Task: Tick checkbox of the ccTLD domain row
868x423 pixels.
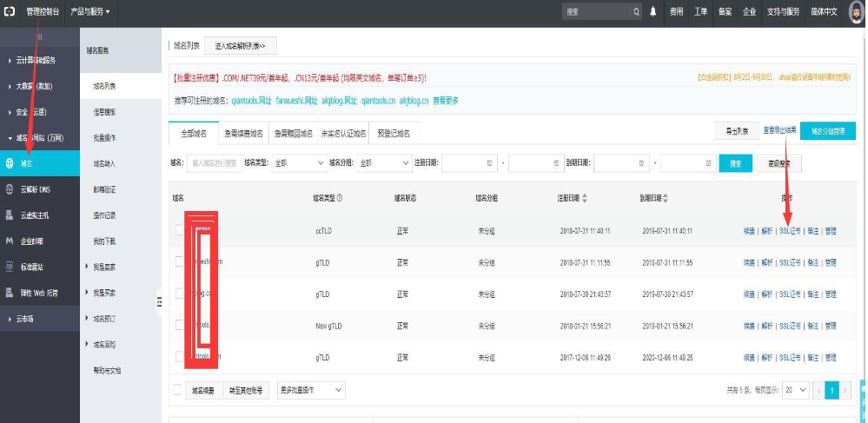Action: click(x=179, y=230)
